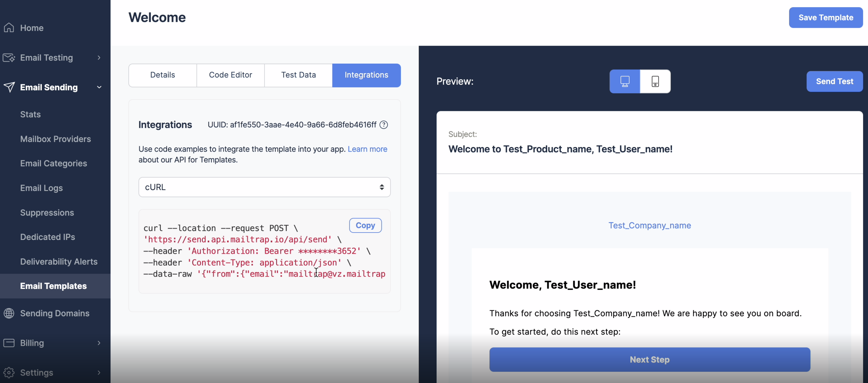Open the cURL language dropdown
868x383 pixels.
[x=264, y=187]
